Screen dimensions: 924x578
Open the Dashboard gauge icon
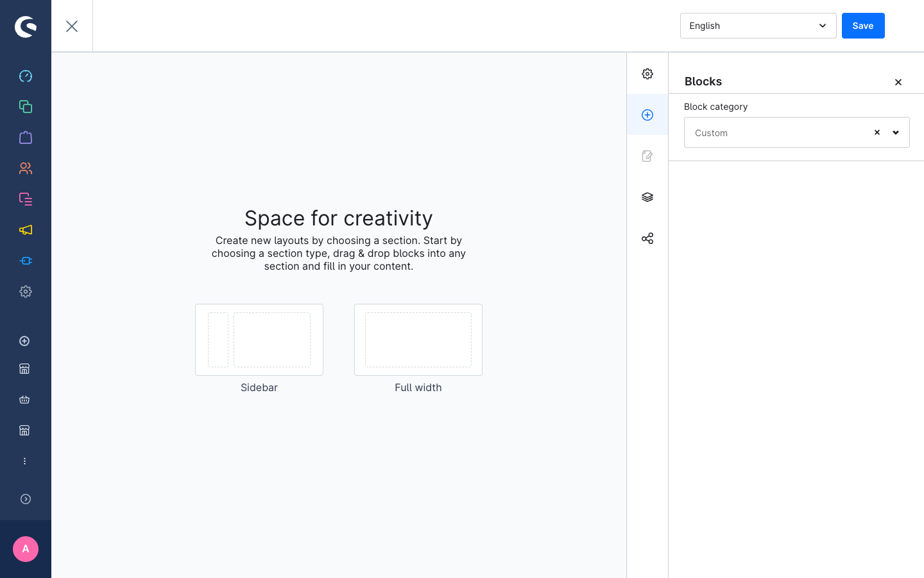(26, 76)
